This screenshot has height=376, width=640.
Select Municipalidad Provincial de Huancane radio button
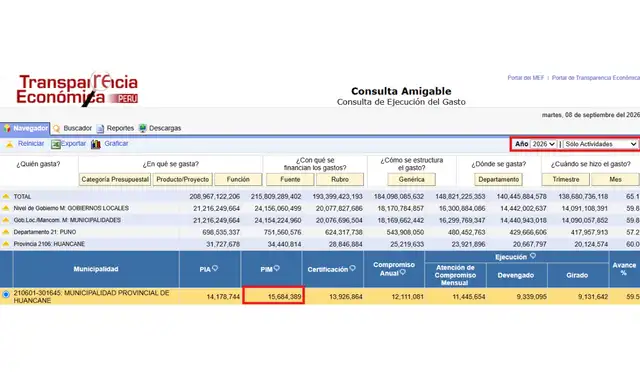point(6,294)
